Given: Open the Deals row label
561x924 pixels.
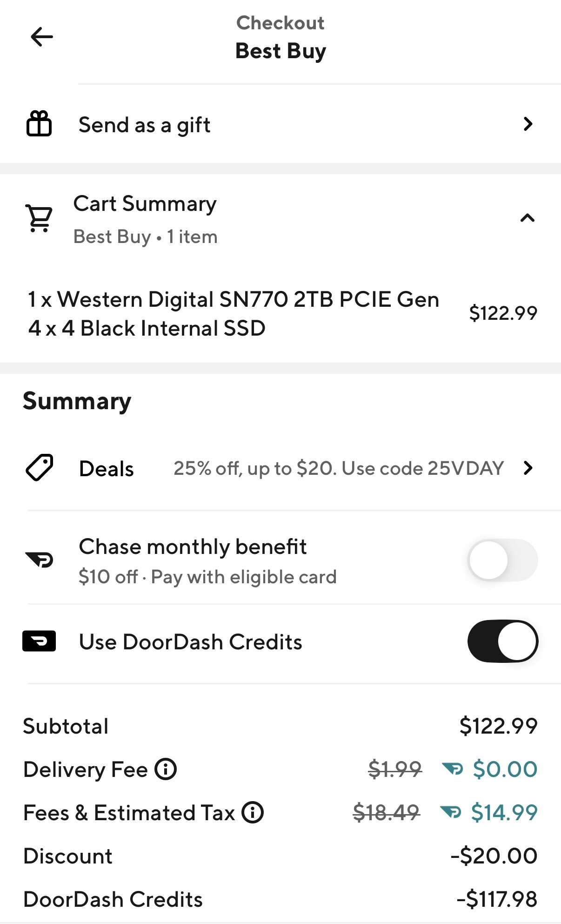Looking at the screenshot, I should (x=107, y=469).
